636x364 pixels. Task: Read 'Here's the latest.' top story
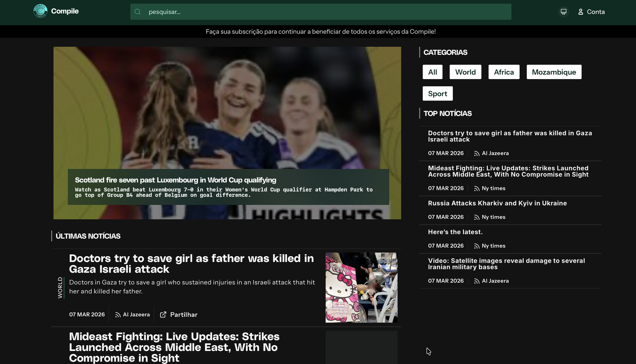point(455,232)
